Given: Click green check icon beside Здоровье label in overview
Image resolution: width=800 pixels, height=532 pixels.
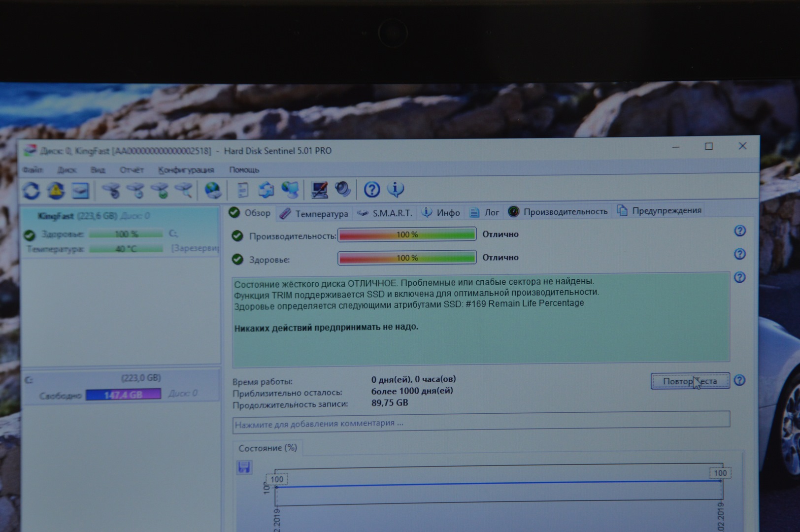Looking at the screenshot, I should [x=237, y=259].
